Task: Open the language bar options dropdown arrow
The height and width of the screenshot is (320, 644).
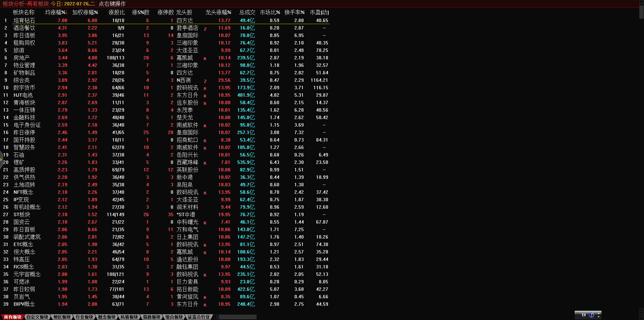Action: (x=599, y=317)
